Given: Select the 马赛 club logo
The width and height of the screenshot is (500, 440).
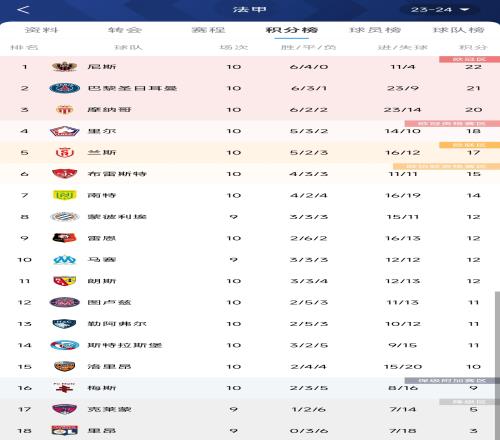Looking at the screenshot, I should click(x=65, y=259).
